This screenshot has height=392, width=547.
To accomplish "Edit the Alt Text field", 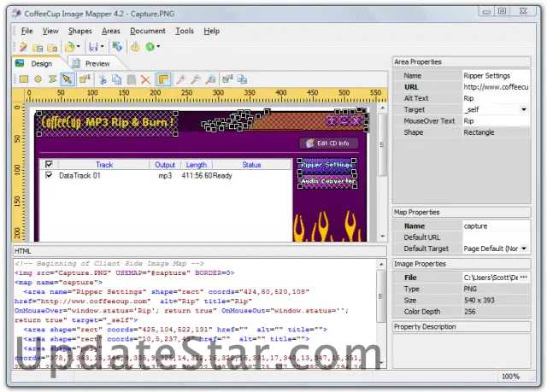I will coord(496,98).
